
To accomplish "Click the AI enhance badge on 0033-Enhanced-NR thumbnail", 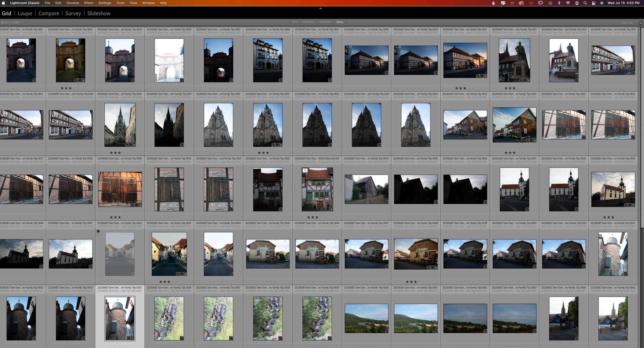I will click(x=320, y=209).
